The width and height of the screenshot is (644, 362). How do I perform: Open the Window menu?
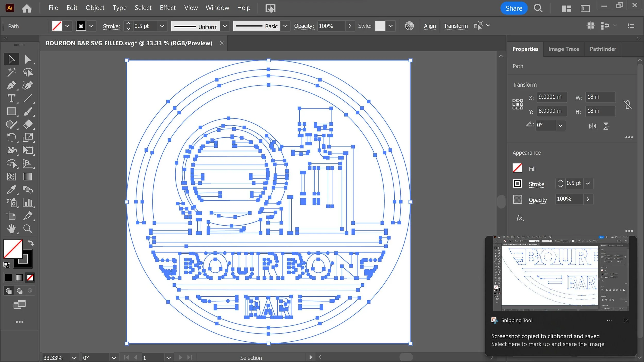[x=217, y=8]
